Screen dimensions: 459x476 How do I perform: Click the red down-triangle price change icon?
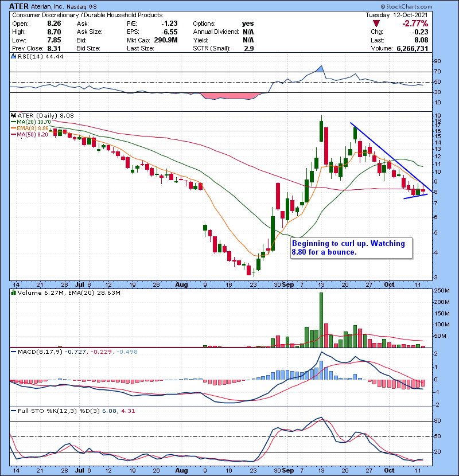[x=376, y=24]
